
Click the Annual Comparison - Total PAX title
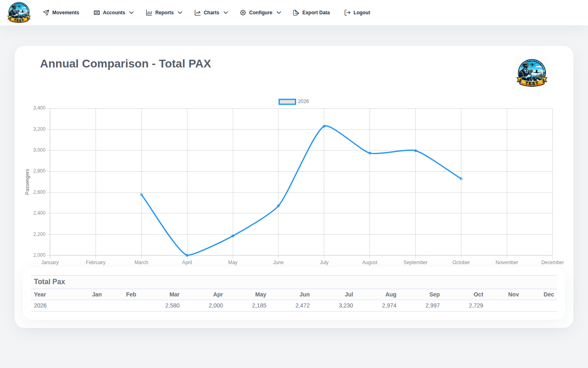(x=125, y=64)
